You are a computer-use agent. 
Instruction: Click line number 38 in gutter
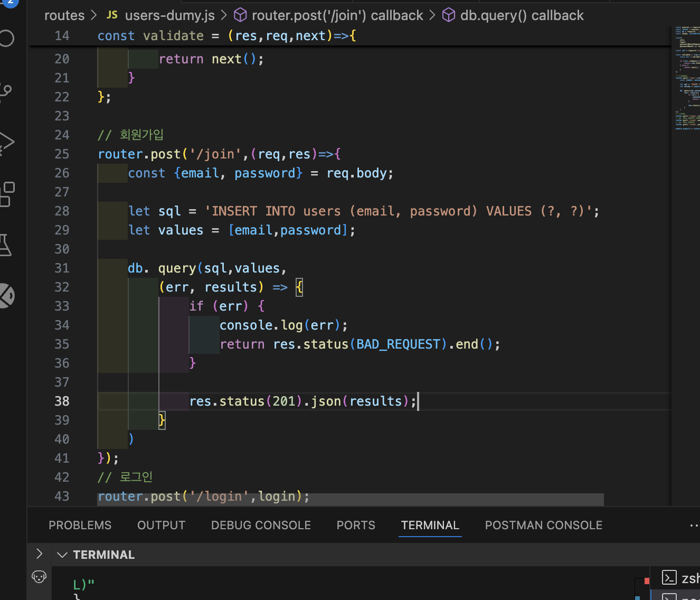62,401
